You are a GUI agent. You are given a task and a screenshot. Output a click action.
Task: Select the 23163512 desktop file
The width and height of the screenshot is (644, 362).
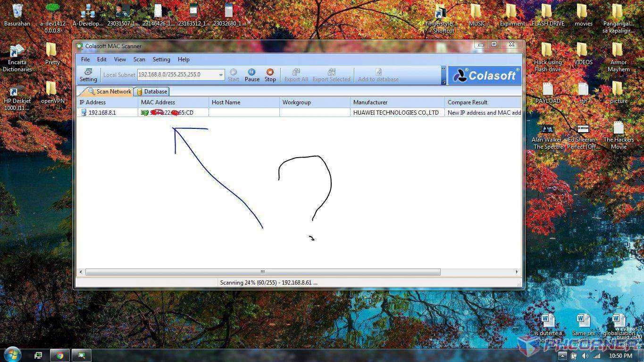point(193,15)
